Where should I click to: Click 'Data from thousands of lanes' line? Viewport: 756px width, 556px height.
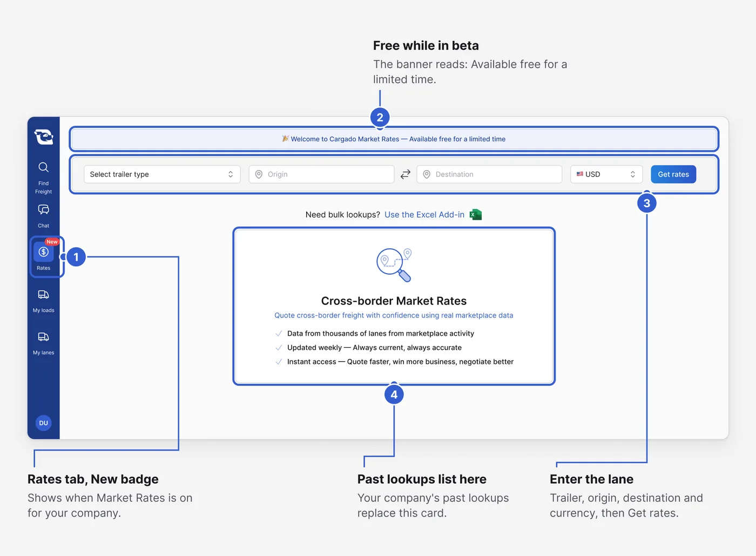tap(381, 334)
